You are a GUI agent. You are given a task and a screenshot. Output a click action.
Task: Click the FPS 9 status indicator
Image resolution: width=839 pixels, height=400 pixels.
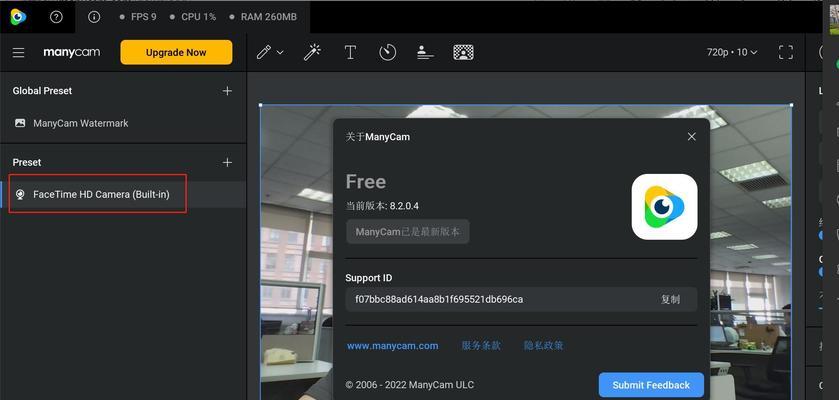point(138,17)
